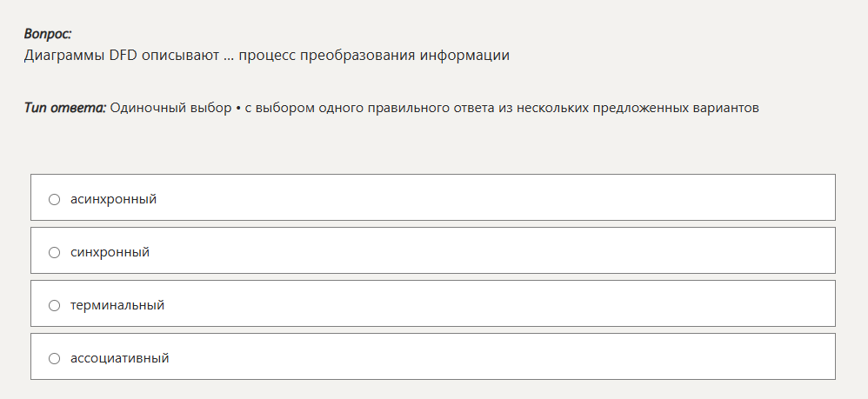Click the Вопрос: heading
Image resolution: width=868 pixels, height=399 pixels.
point(48,34)
